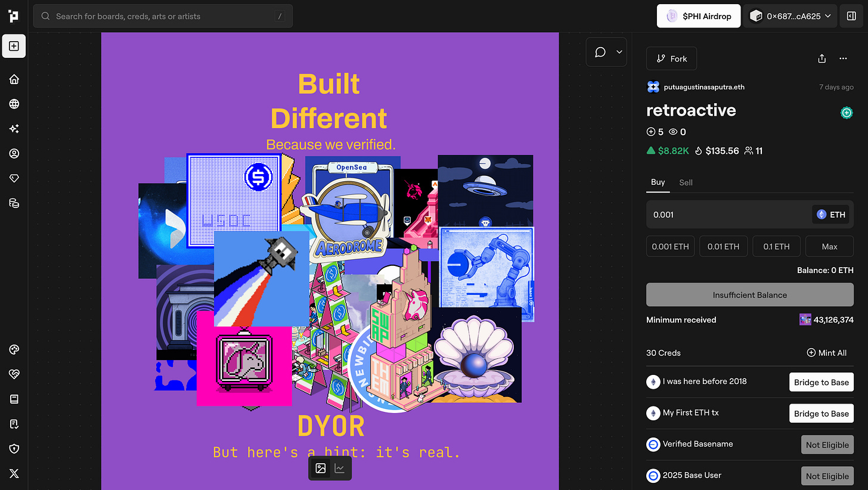Click the $8.82K market cap value
This screenshot has height=490, width=868.
click(x=673, y=151)
